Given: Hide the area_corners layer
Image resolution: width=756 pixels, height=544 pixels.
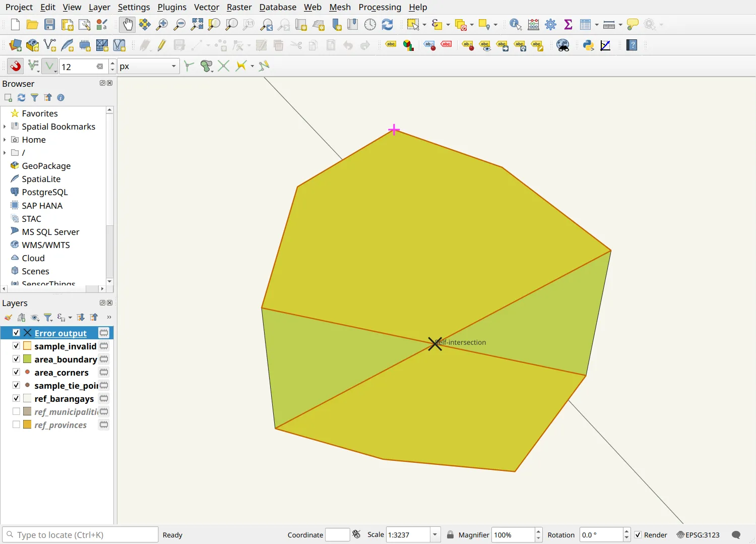Looking at the screenshot, I should click(16, 372).
